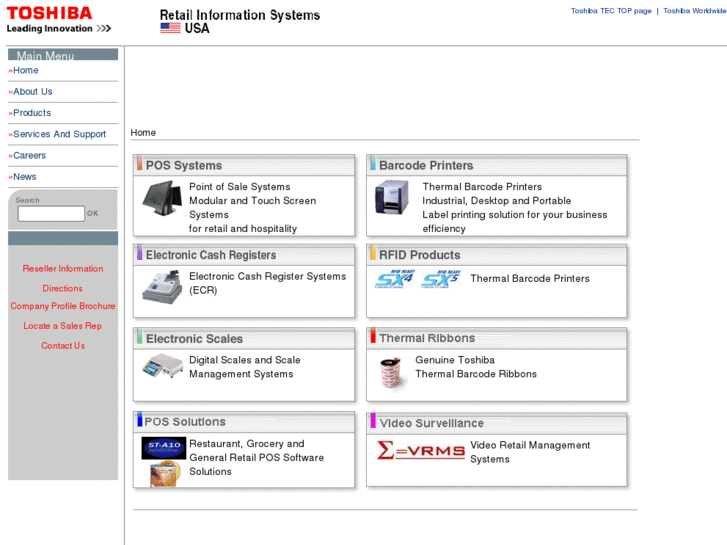The image size is (727, 545).
Task: Click the thermal ribbon roll image
Action: click(x=390, y=372)
